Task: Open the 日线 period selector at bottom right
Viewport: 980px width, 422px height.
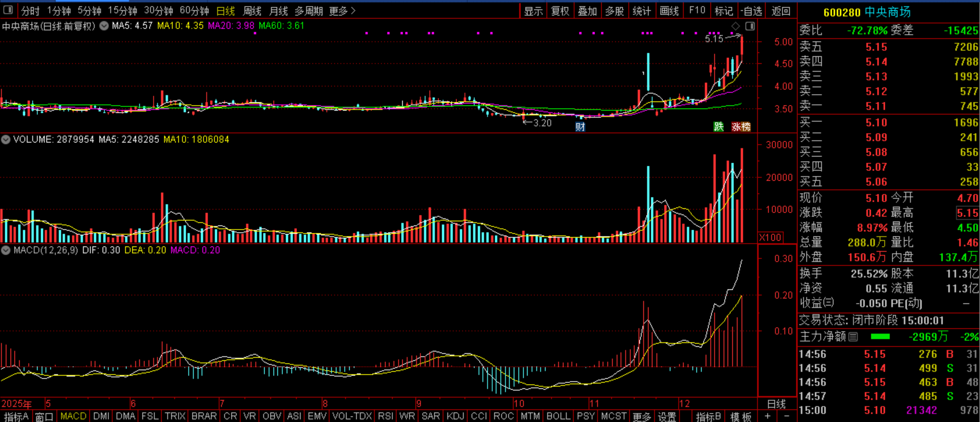Action: [777, 404]
